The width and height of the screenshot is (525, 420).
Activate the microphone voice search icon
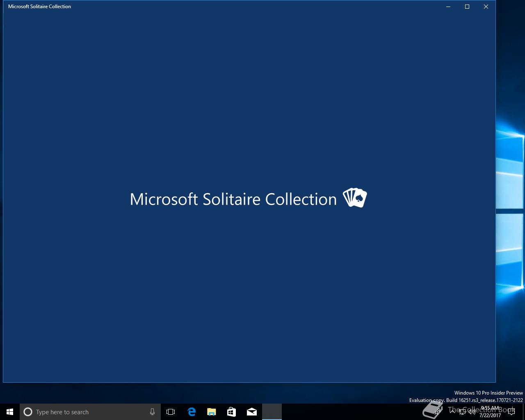pyautogui.click(x=152, y=412)
